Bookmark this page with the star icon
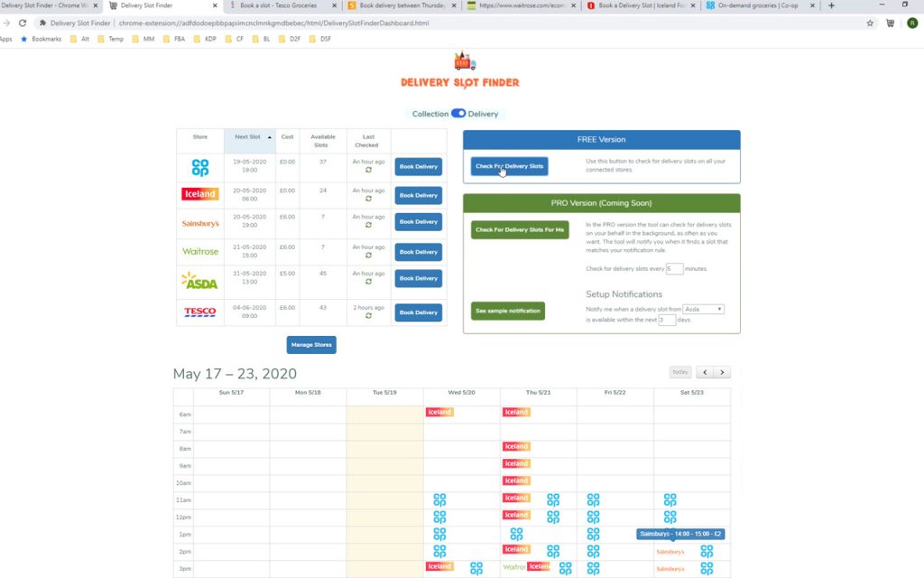924x578 pixels. coord(870,23)
